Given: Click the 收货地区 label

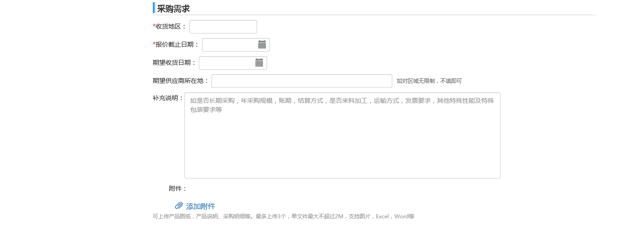Looking at the screenshot, I should 169,27.
